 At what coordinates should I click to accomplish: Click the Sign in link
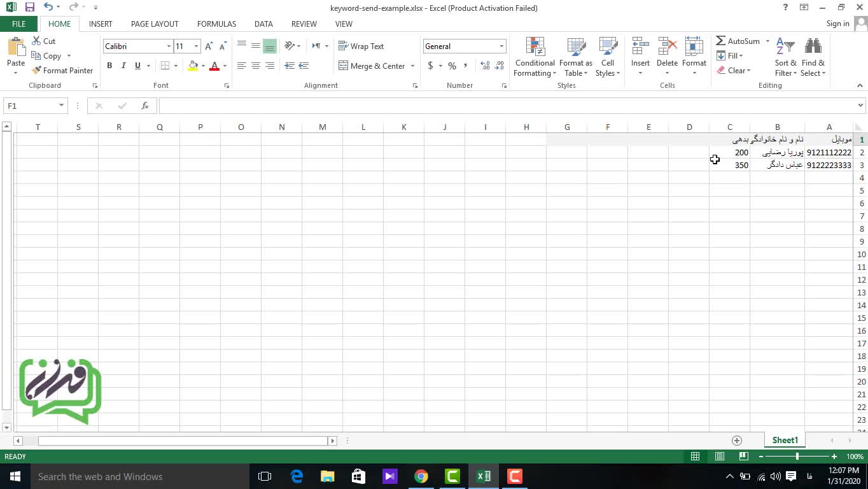click(x=837, y=24)
